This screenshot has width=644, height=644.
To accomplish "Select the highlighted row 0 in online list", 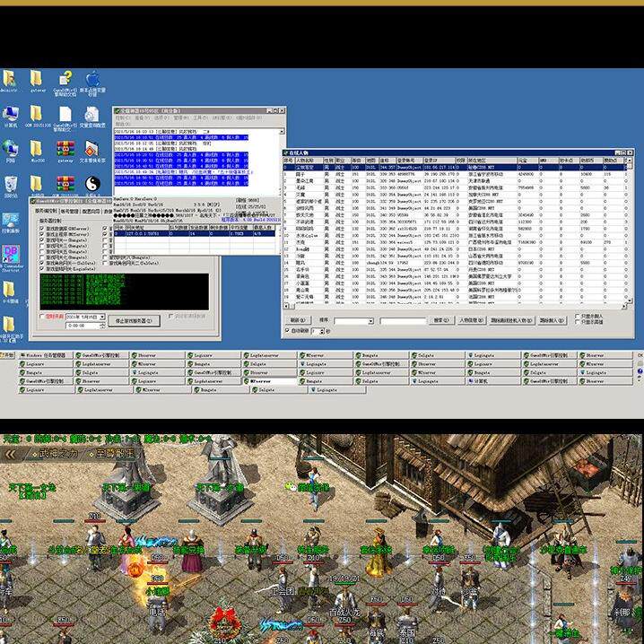I will (455, 167).
